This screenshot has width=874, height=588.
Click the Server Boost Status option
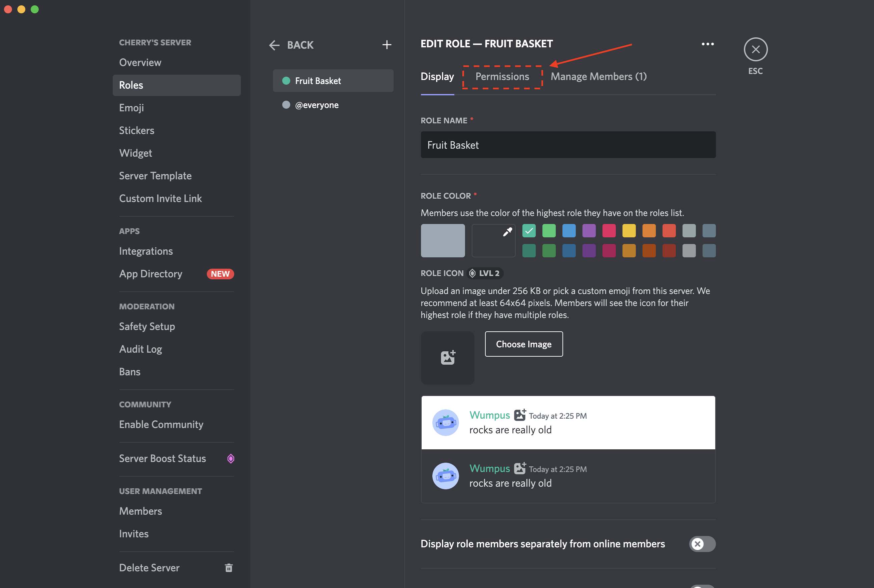pos(163,458)
